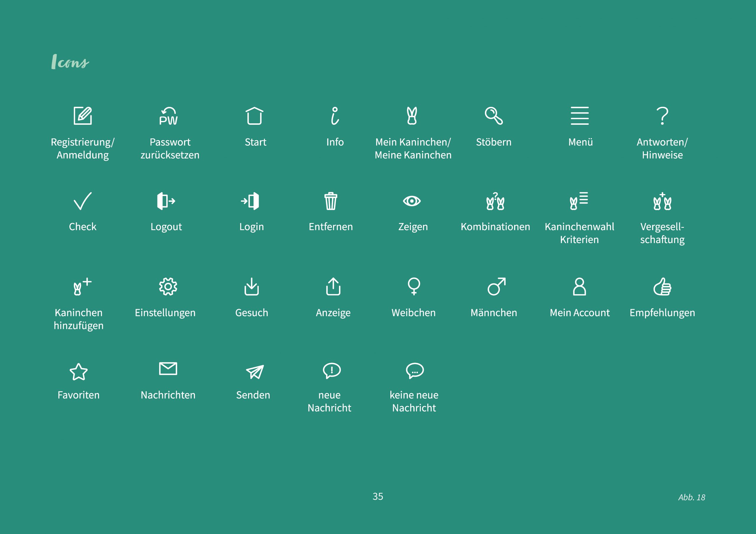Image resolution: width=756 pixels, height=534 pixels.
Task: Click the neue Nachricht exclamation bubble icon
Action: [332, 371]
